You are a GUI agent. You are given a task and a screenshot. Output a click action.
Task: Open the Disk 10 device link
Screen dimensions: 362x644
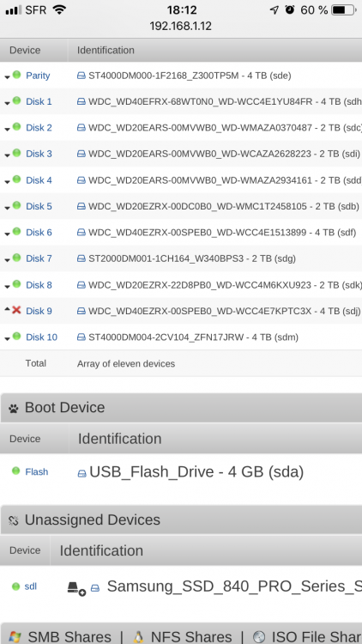point(41,337)
